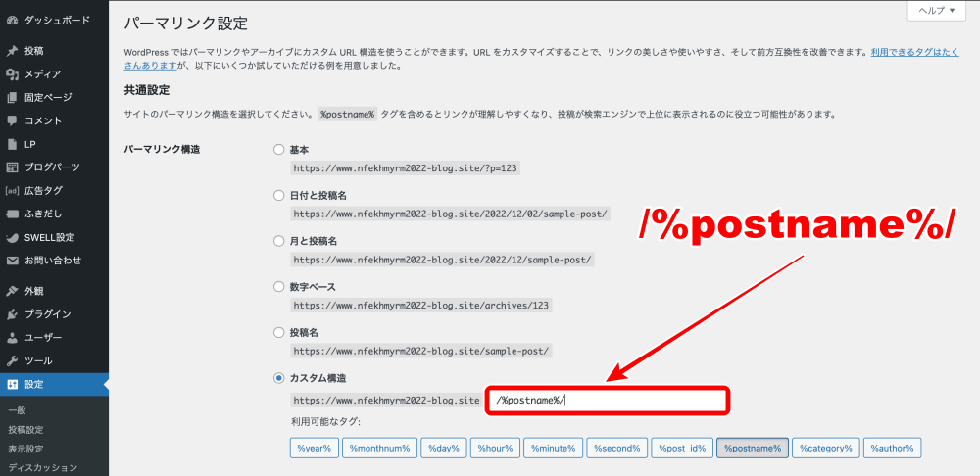Viewport: 980px width, 476px height.
Task: Click the Comments speech bubble icon
Action: pos(12,120)
